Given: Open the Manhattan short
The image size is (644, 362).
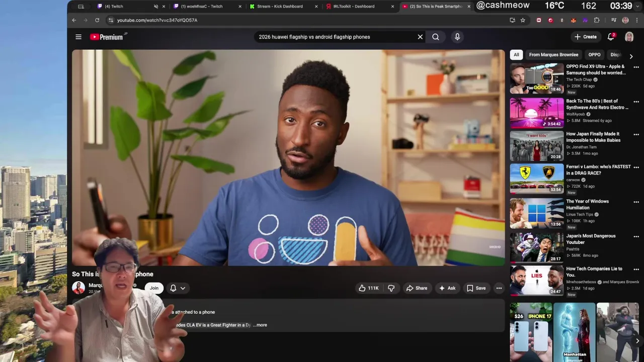Looking at the screenshot, I should pos(575,332).
